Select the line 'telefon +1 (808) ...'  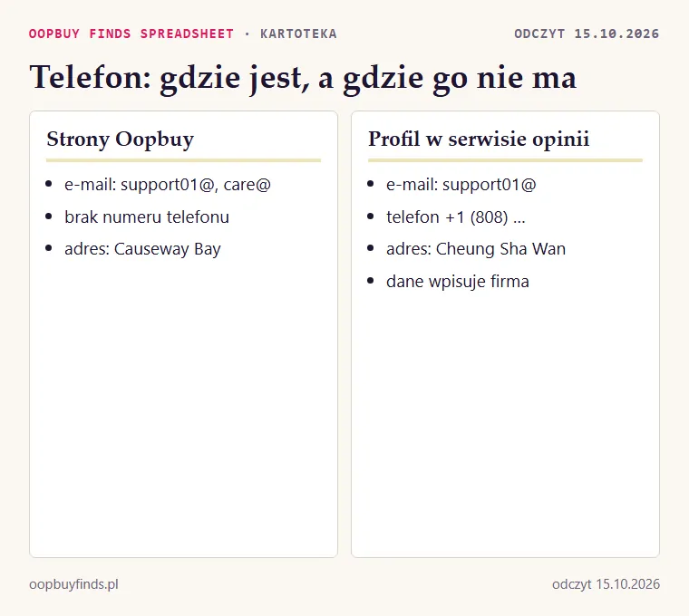point(456,217)
